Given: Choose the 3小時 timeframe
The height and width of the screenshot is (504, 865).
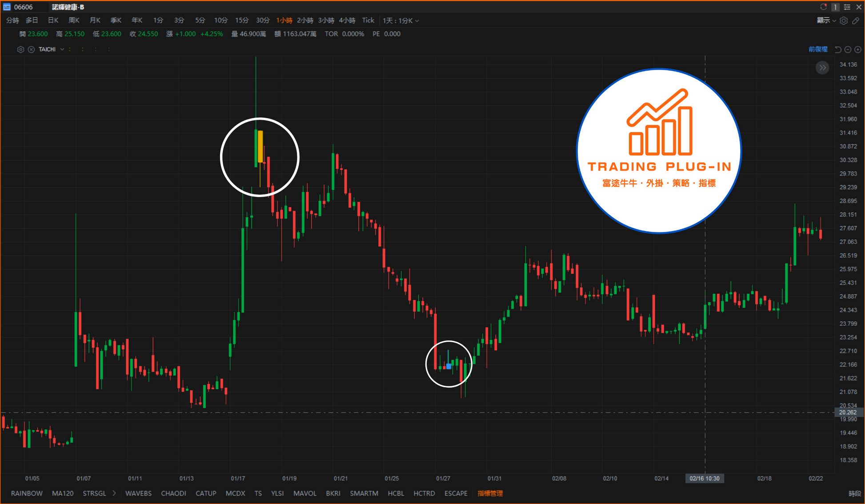Looking at the screenshot, I should coord(326,20).
